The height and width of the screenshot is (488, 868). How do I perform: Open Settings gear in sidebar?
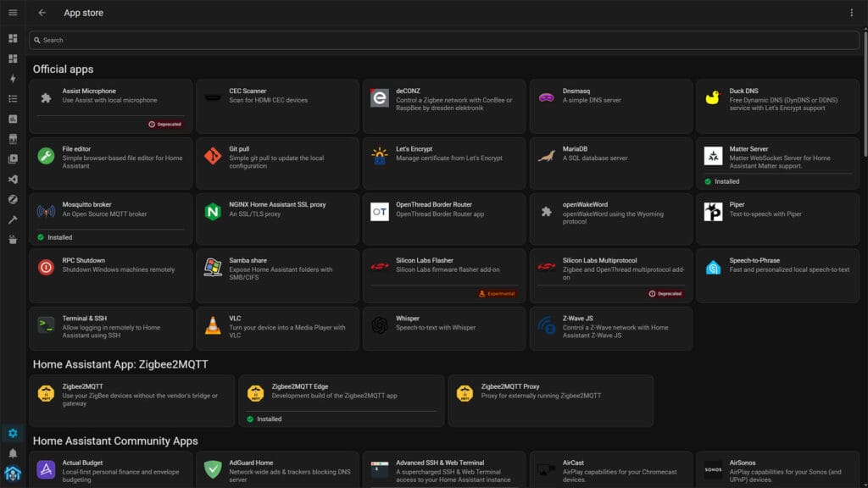13,433
